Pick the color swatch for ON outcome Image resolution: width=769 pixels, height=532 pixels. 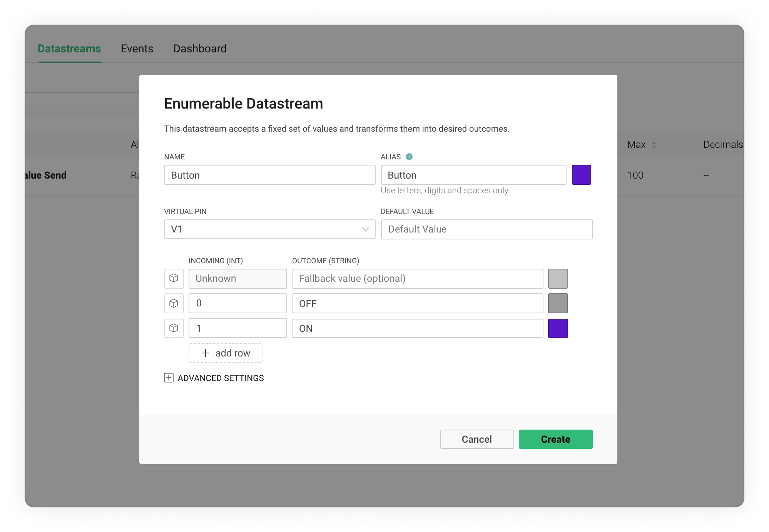558,328
